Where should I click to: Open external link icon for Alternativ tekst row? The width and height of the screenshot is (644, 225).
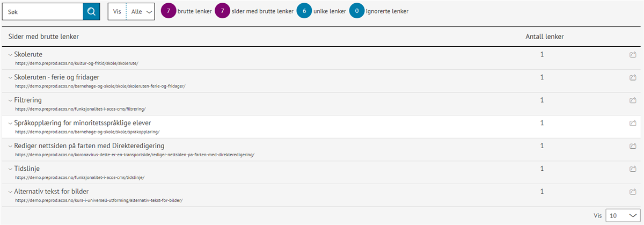click(x=633, y=192)
